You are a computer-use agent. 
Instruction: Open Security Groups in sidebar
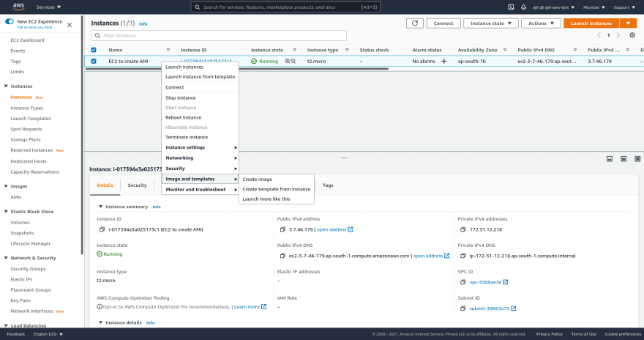click(28, 269)
